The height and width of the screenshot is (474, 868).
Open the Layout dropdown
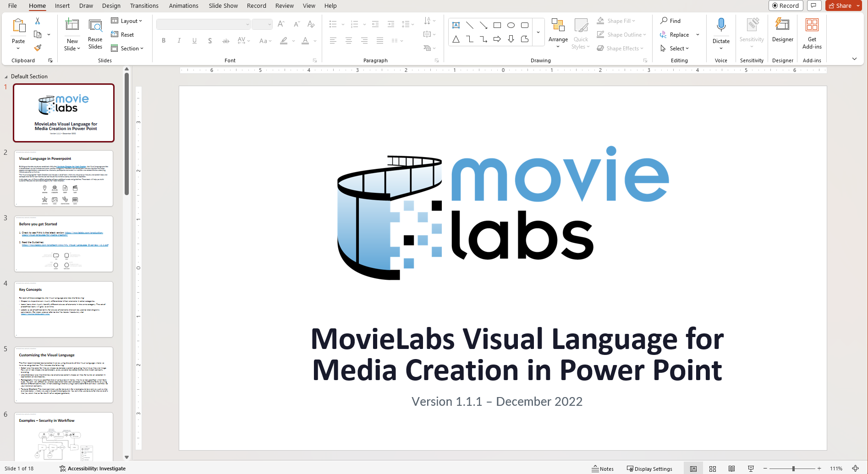tap(127, 21)
